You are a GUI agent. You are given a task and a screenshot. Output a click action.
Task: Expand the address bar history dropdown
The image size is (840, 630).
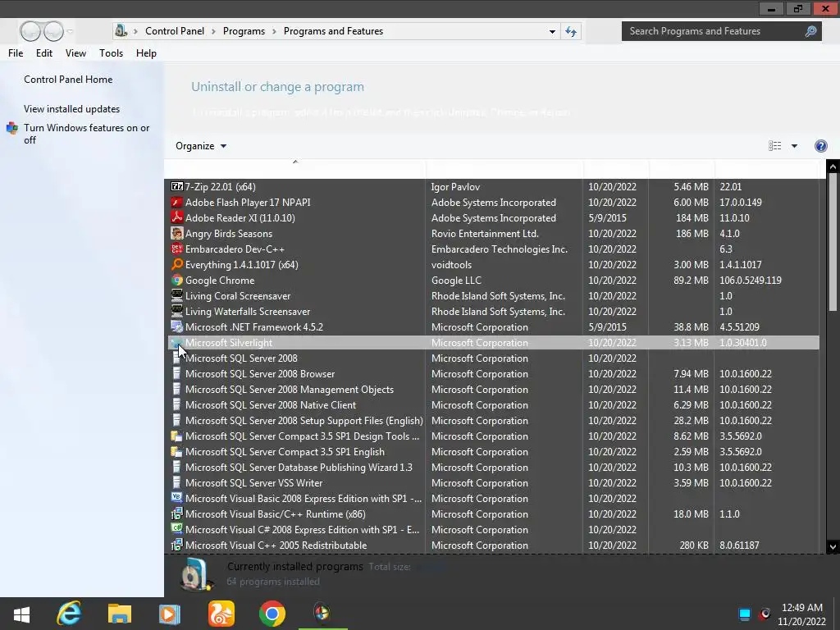[x=552, y=32]
